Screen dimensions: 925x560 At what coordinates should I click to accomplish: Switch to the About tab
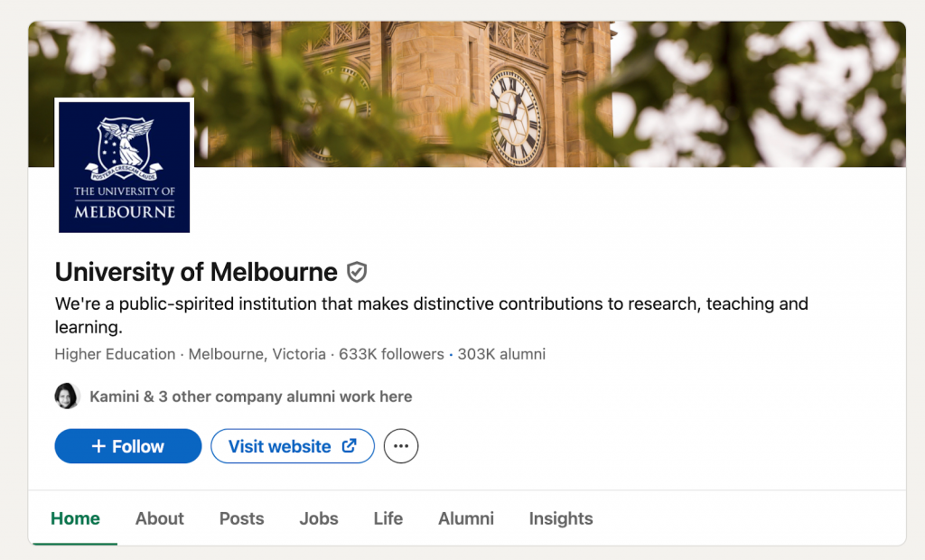(159, 518)
